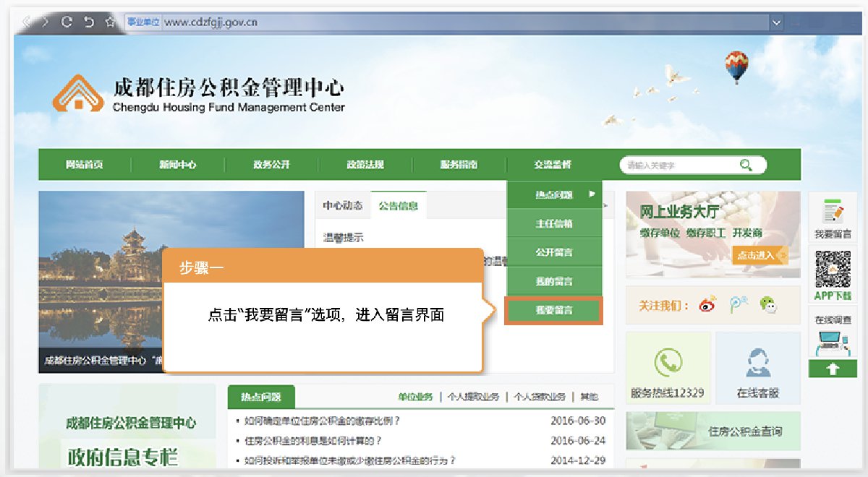Select 我要留言 in the dropdown menu
This screenshot has width=868, height=477.
pos(554,310)
